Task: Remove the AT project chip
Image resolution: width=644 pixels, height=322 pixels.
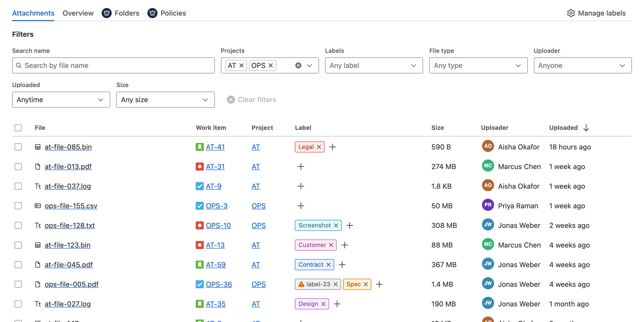Action: point(242,65)
